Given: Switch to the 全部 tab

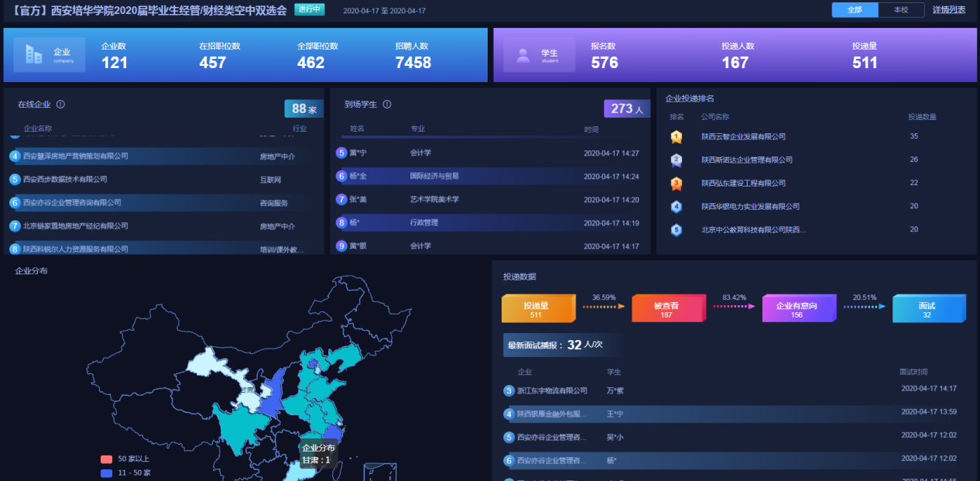Looking at the screenshot, I should [x=855, y=10].
